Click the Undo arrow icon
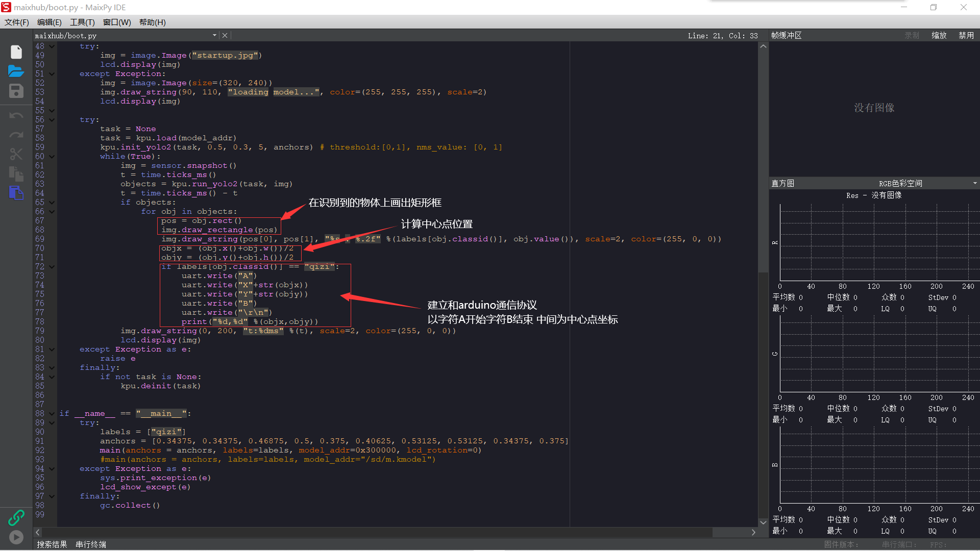Image resolution: width=980 pixels, height=551 pixels. (16, 116)
